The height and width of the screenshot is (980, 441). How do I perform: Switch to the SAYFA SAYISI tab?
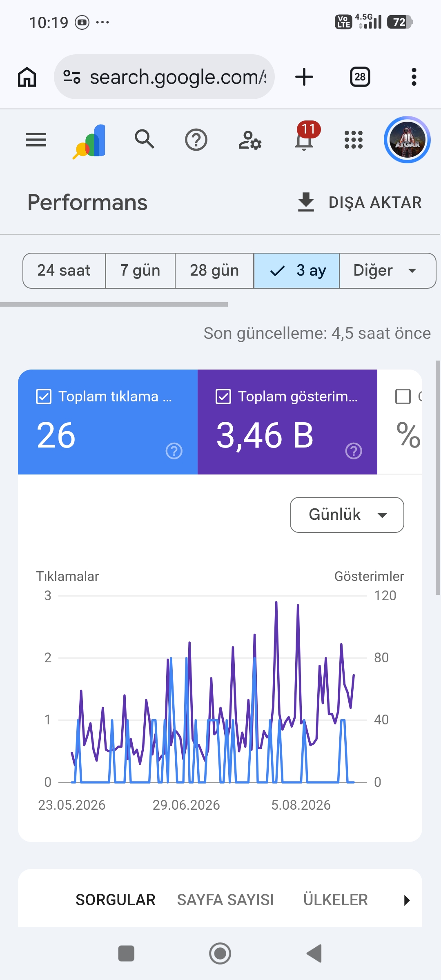tap(225, 900)
